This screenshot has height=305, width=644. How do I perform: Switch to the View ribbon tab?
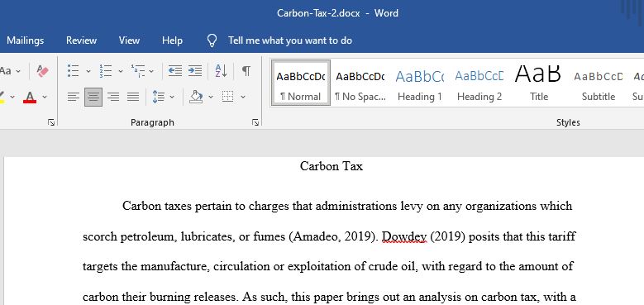point(129,41)
